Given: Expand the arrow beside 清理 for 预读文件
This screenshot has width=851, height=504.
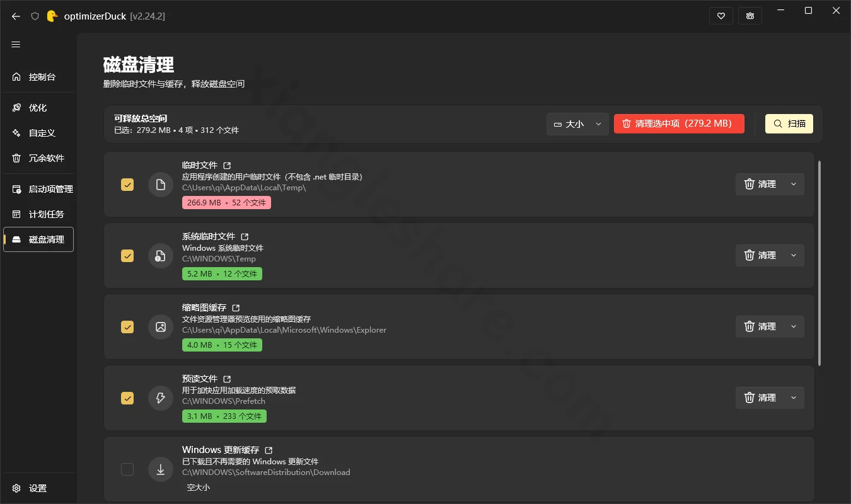Looking at the screenshot, I should coord(794,398).
